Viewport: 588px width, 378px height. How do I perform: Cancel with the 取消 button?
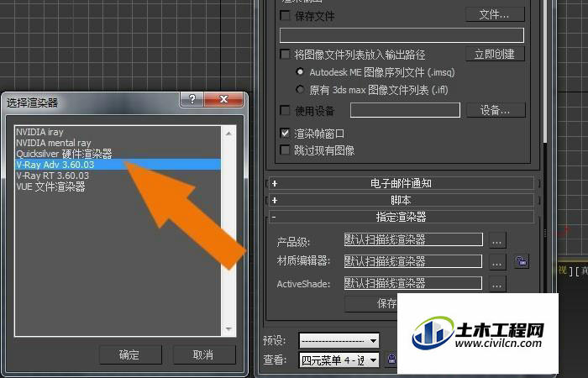[x=204, y=354]
